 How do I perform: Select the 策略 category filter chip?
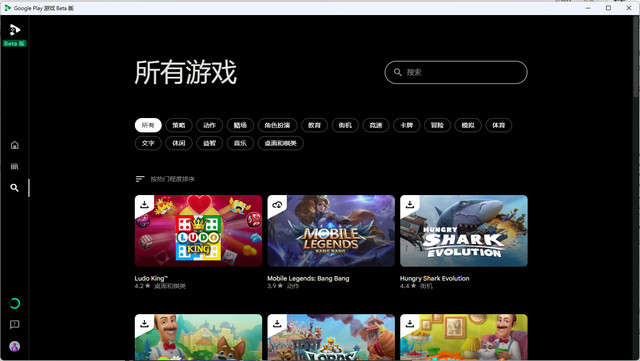[179, 125]
